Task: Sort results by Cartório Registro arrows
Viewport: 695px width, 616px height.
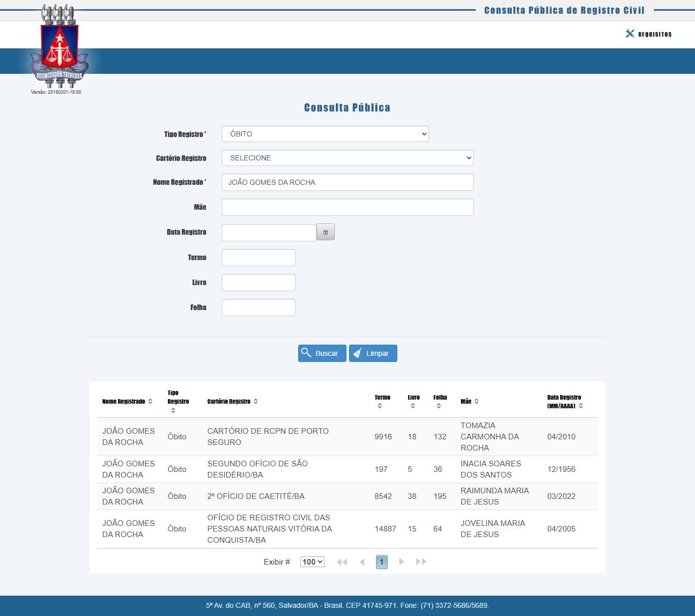Action: click(255, 402)
